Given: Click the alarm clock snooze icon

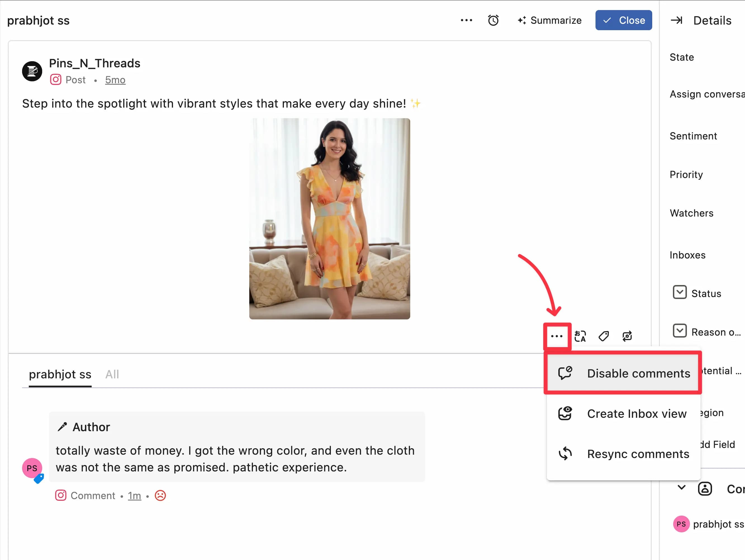Looking at the screenshot, I should click(x=493, y=20).
